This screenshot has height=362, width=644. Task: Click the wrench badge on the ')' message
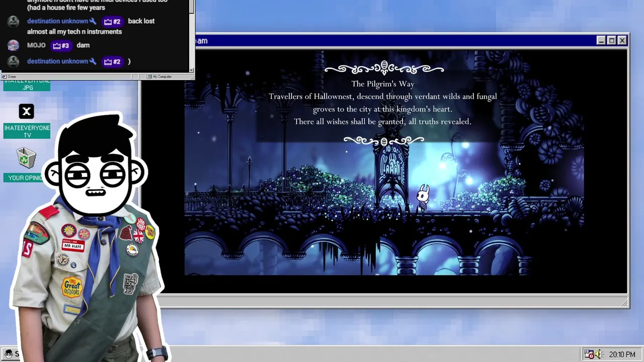pos(93,61)
